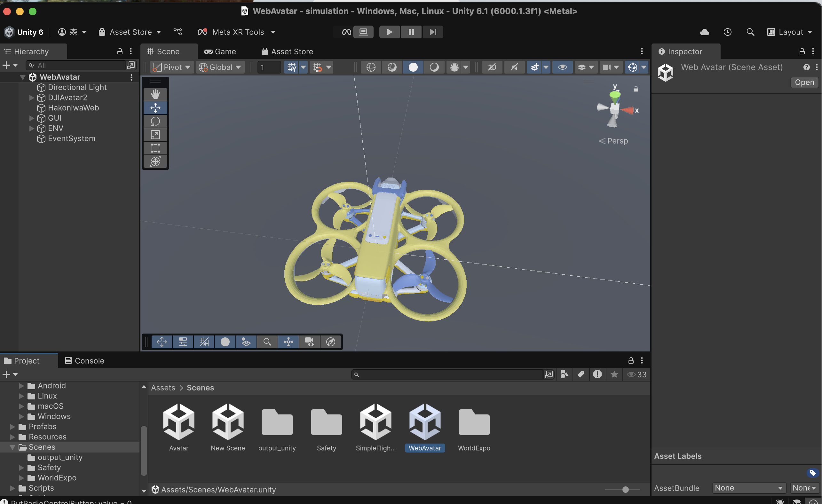Click the Play button

pyautogui.click(x=389, y=32)
